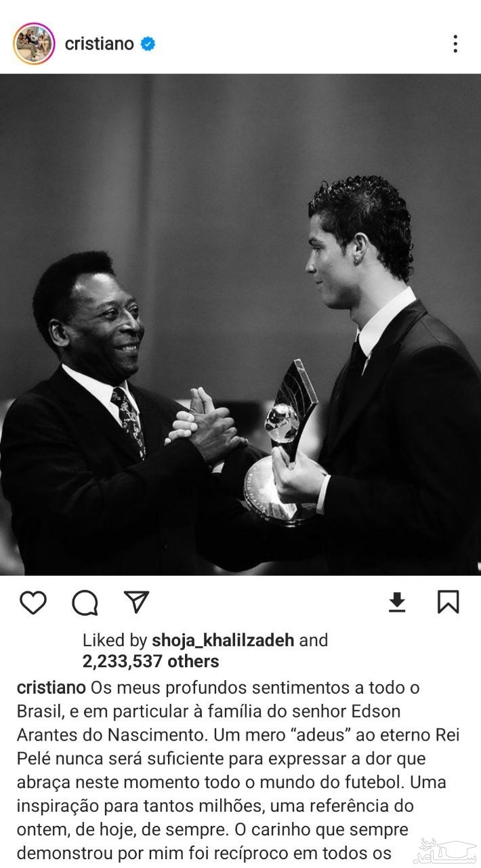View the list of 2,233,537 others who liked the post

point(151,661)
